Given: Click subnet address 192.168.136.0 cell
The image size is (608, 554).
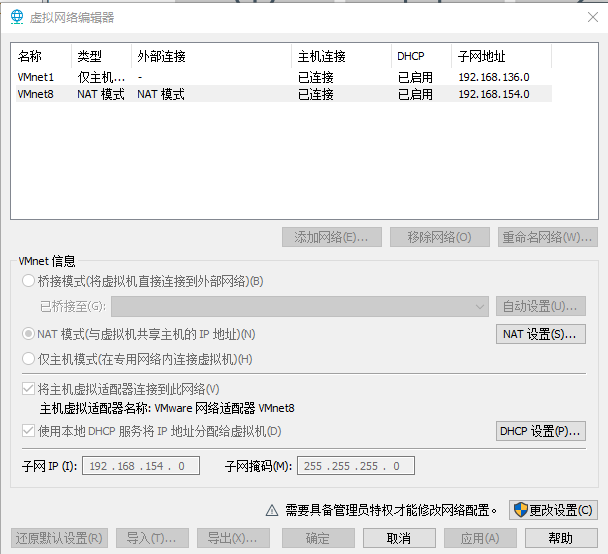Looking at the screenshot, I should tap(494, 77).
